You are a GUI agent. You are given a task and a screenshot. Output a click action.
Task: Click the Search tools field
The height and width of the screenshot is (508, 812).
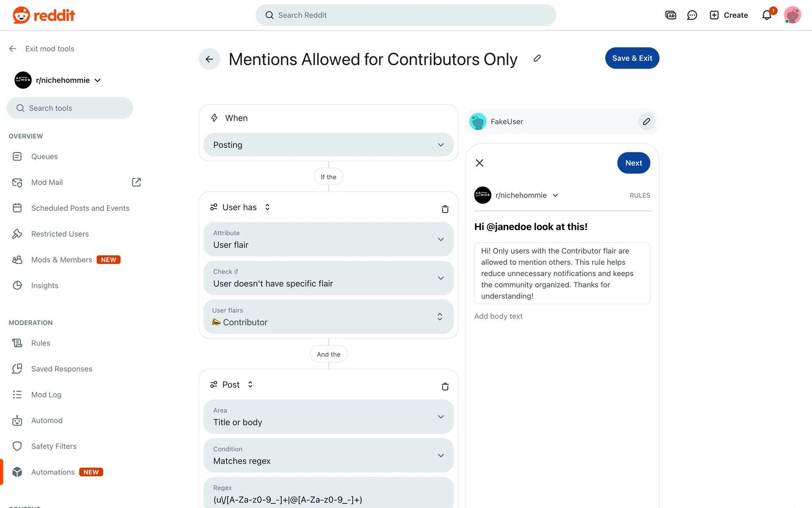70,108
